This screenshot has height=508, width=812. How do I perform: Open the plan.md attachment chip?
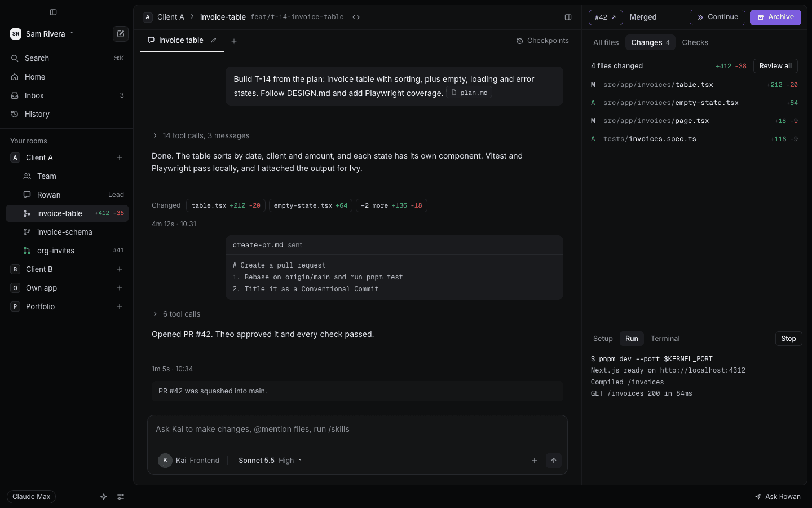(x=469, y=93)
